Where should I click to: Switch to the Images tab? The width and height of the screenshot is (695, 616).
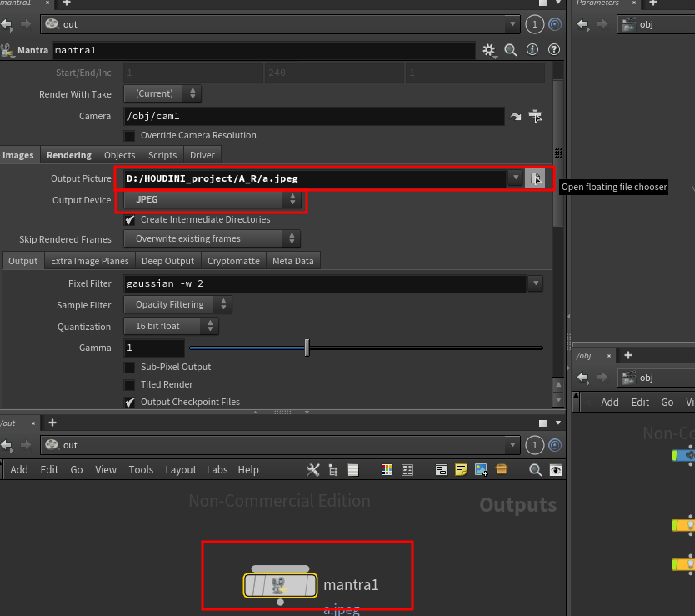tap(18, 155)
